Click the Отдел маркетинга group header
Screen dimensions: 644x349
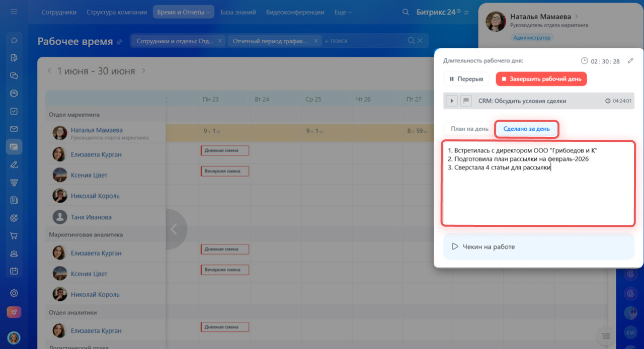(x=74, y=114)
